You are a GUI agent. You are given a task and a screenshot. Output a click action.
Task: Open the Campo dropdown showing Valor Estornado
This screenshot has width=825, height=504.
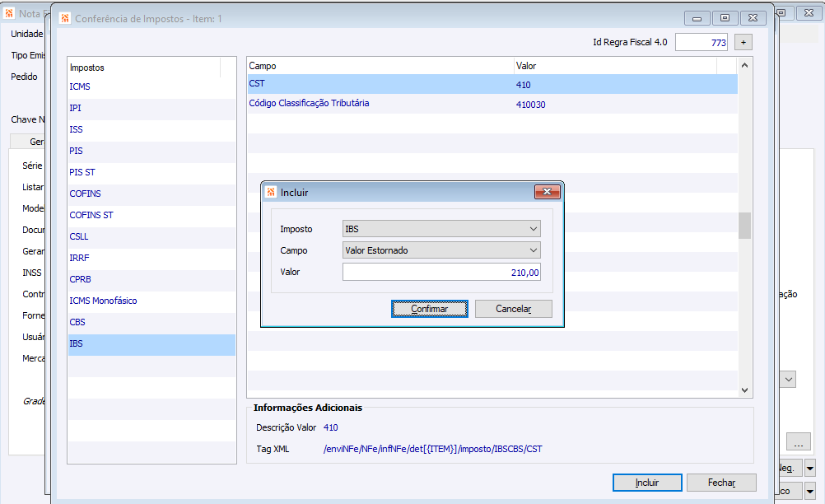point(441,250)
